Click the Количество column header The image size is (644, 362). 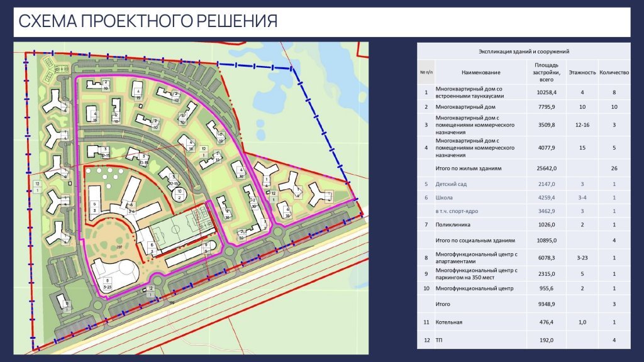click(x=614, y=72)
